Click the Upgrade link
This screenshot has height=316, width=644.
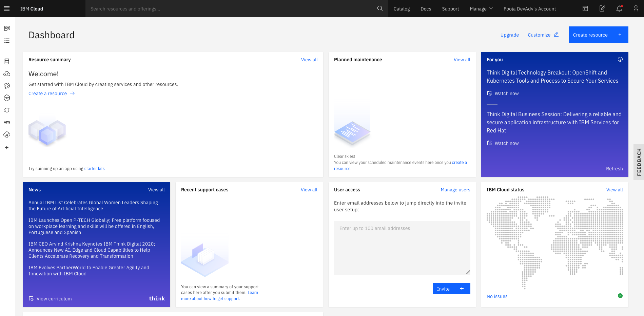point(509,35)
